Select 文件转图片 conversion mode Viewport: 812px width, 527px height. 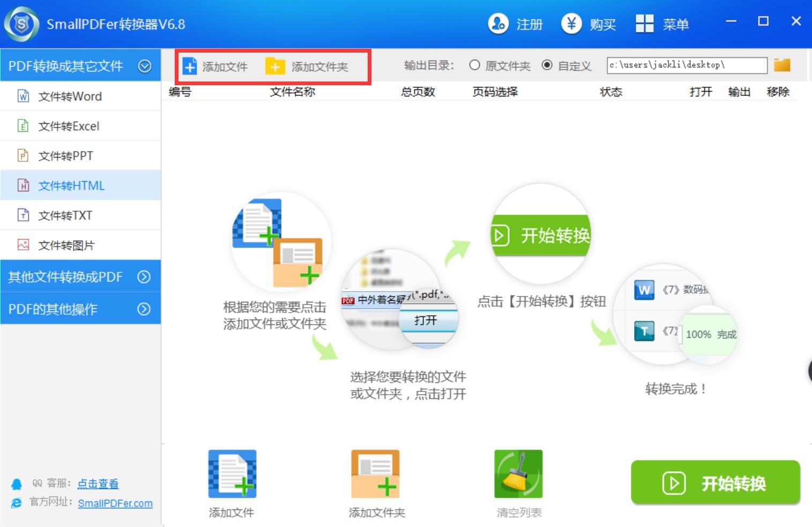80,245
